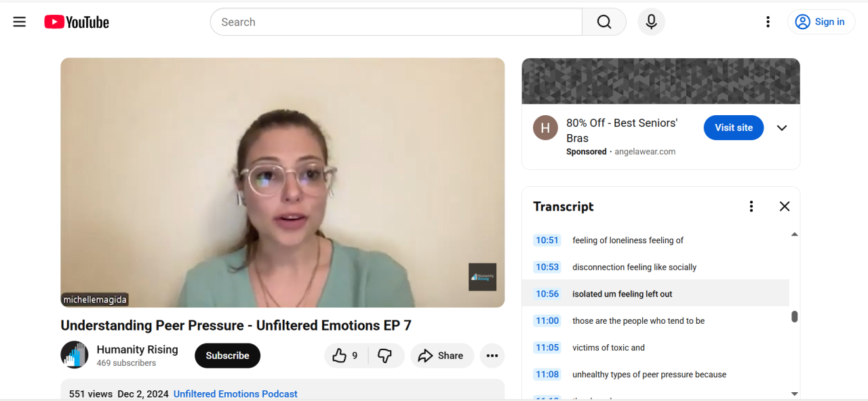Like the video with thumbs up
The height and width of the screenshot is (401, 868).
coord(347,356)
